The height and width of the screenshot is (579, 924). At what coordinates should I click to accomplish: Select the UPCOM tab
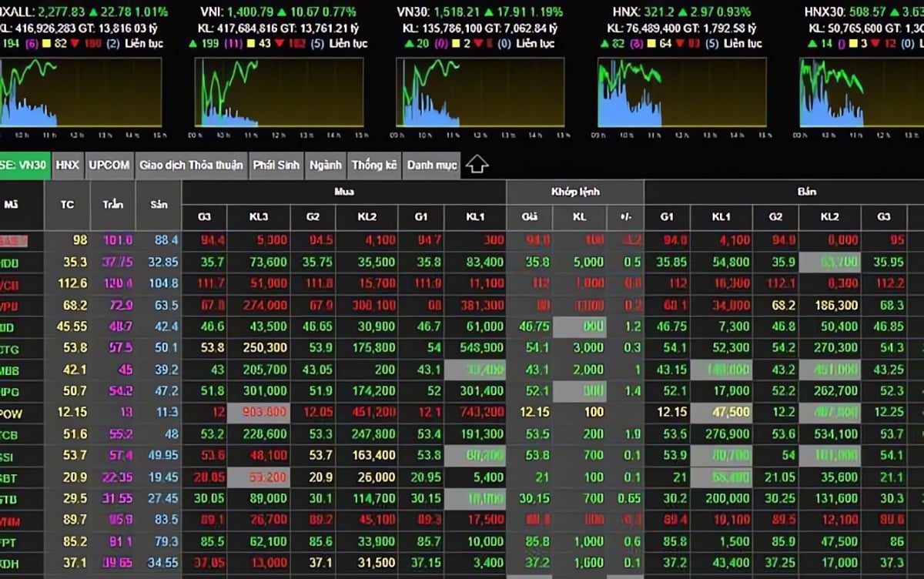(x=109, y=165)
